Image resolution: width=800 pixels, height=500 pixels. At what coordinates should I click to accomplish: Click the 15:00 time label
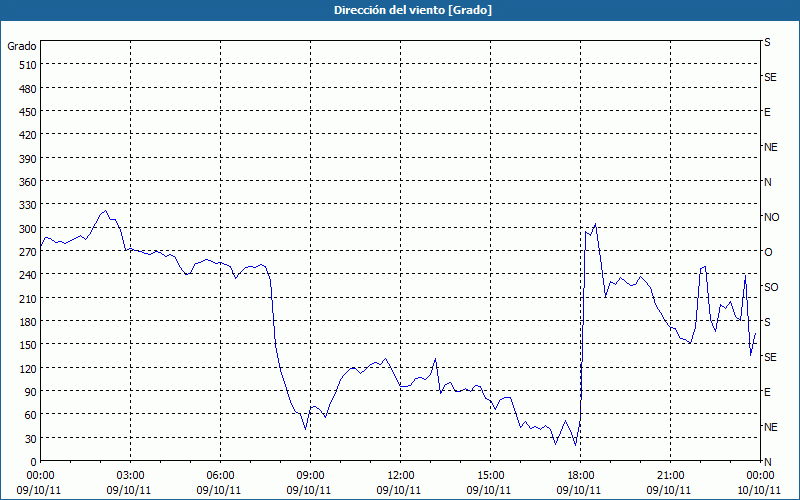tap(490, 476)
